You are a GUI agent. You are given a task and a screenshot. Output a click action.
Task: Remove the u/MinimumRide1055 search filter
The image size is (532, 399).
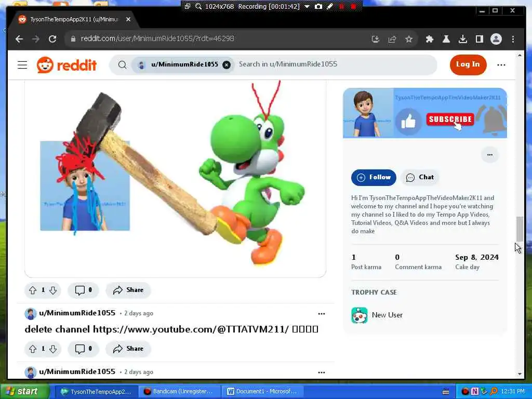(x=227, y=65)
